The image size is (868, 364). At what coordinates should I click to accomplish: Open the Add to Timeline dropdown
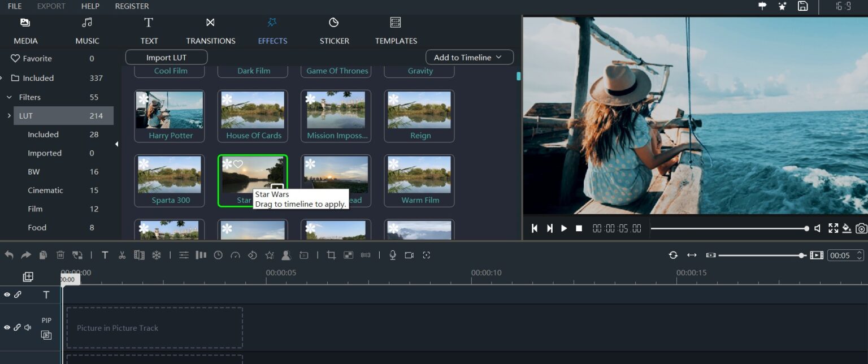pyautogui.click(x=469, y=57)
